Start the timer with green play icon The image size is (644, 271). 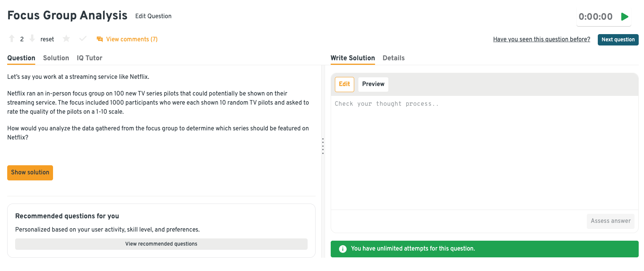(625, 17)
